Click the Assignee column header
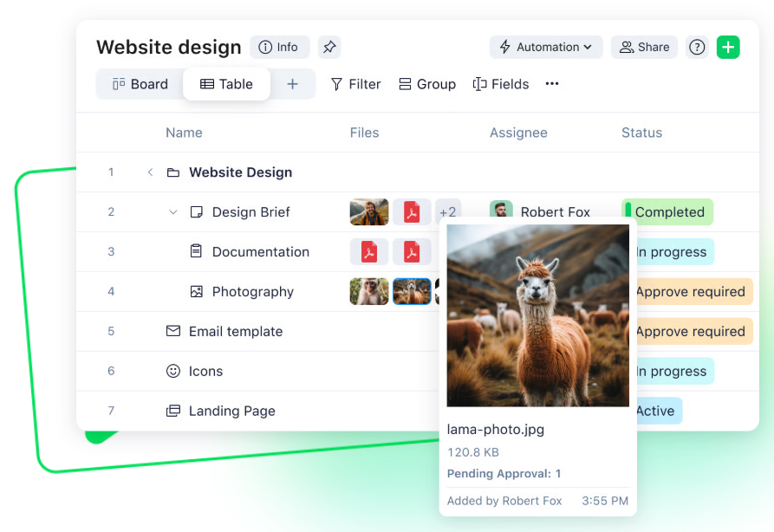 [518, 133]
